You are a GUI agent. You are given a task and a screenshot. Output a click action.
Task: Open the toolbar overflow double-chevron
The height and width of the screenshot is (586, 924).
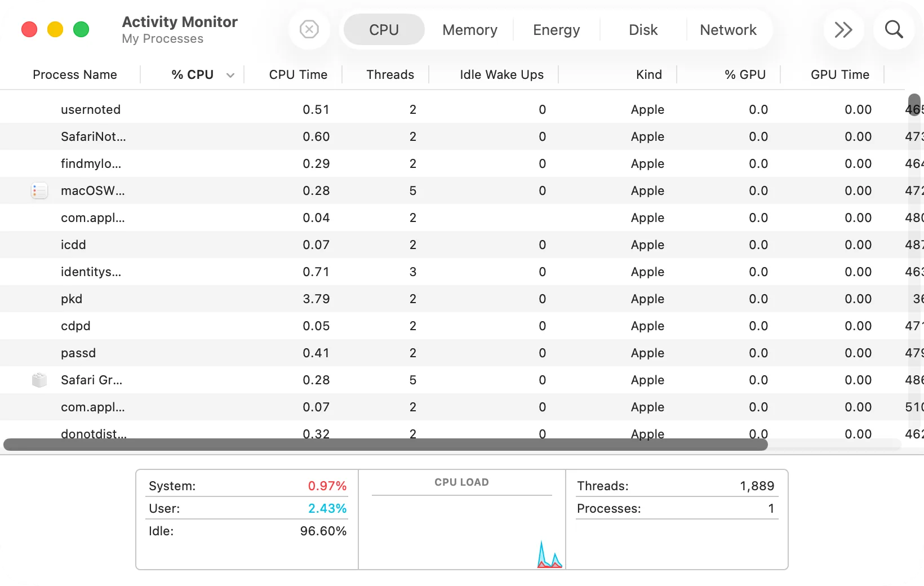(843, 29)
